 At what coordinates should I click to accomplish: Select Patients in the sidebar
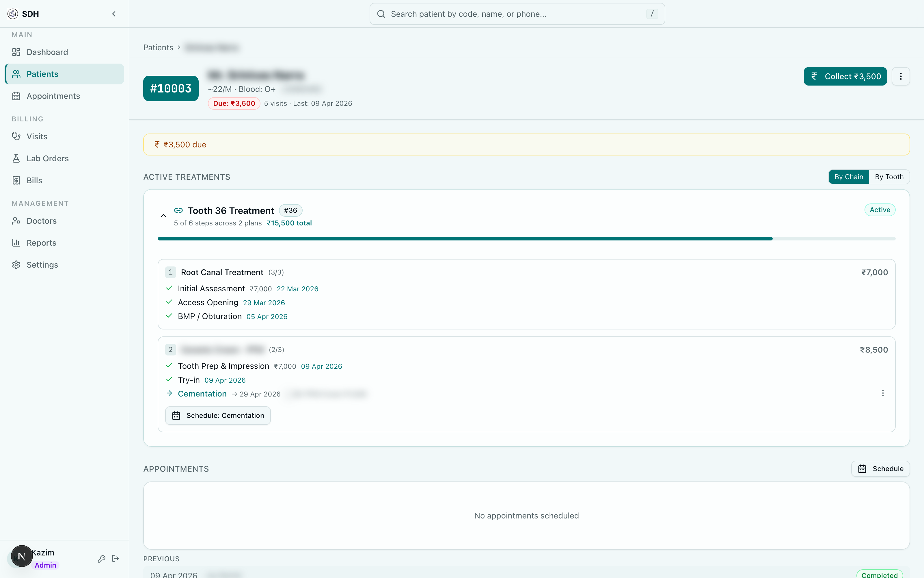pyautogui.click(x=64, y=74)
